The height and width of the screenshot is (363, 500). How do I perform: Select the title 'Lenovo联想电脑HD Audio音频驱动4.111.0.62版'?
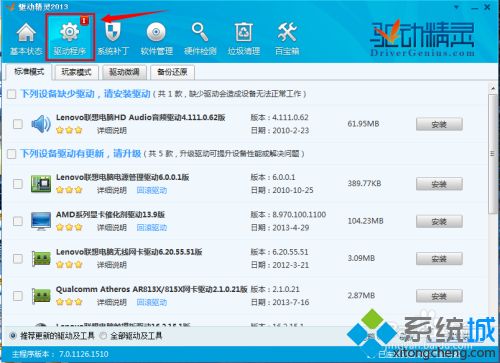(x=140, y=117)
